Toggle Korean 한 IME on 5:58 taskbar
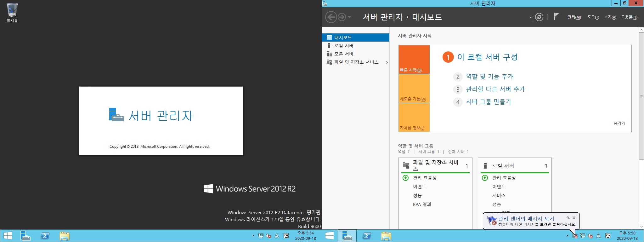 [x=608, y=236]
